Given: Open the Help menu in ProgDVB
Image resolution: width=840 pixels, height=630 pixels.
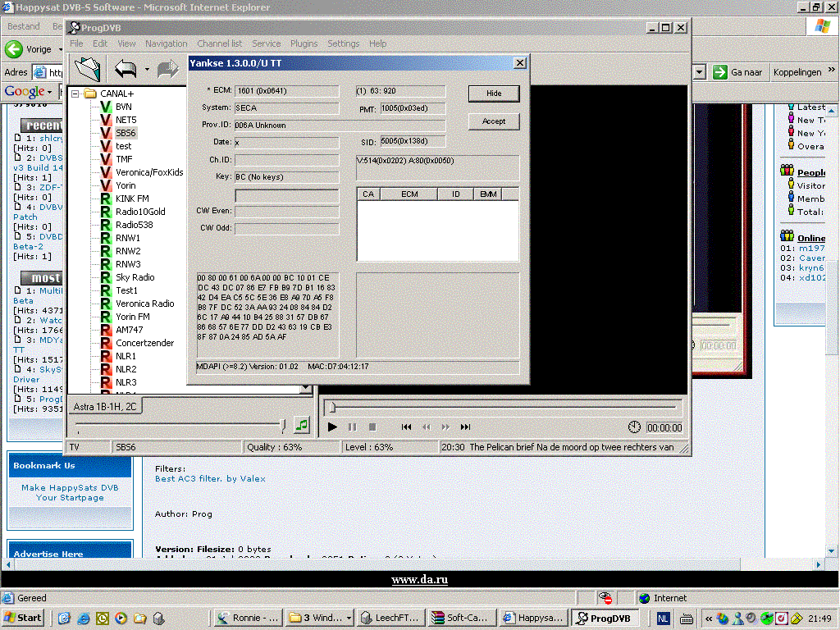Looking at the screenshot, I should tap(377, 43).
